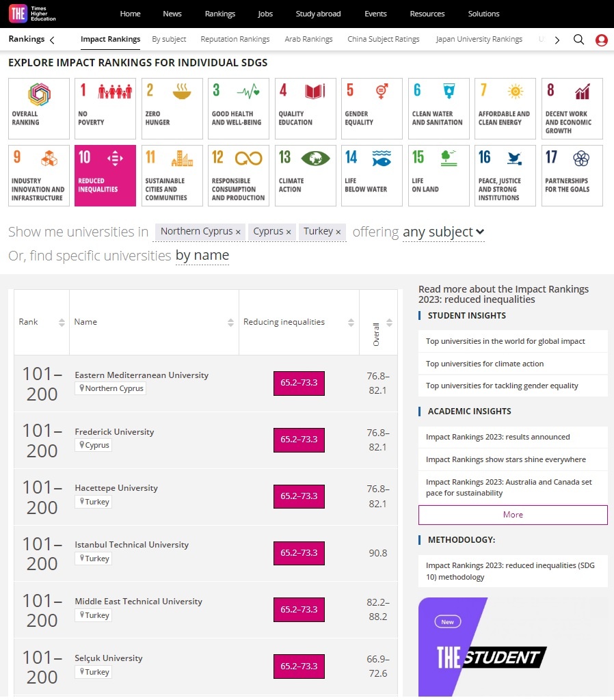
Task: Select the Climate Action SDG 13 tile
Action: (305, 176)
